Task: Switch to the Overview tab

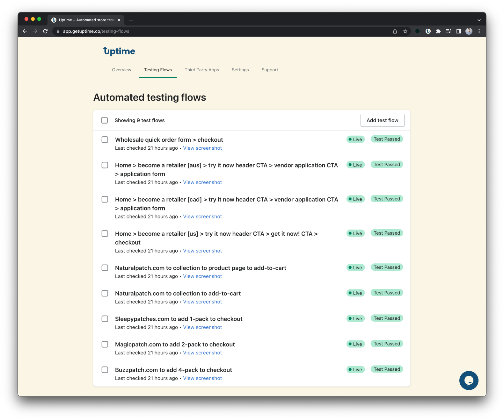Action: 121,70
